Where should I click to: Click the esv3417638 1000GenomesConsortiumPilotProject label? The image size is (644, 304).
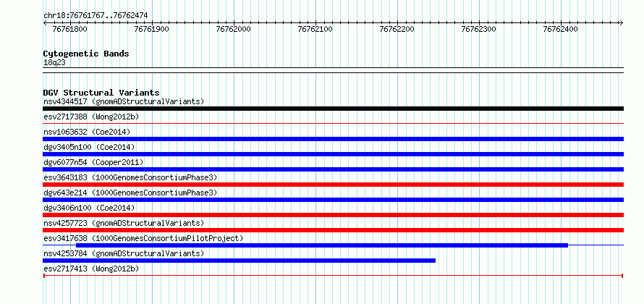click(x=143, y=238)
